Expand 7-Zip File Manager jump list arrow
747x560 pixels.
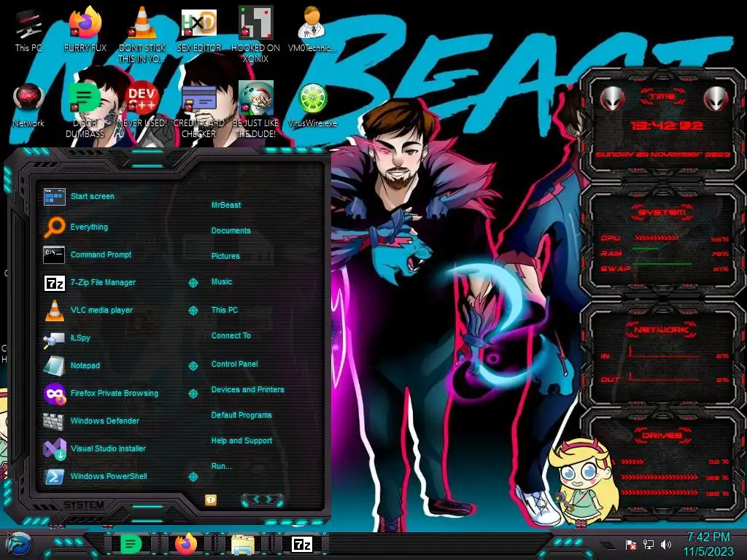click(x=193, y=283)
